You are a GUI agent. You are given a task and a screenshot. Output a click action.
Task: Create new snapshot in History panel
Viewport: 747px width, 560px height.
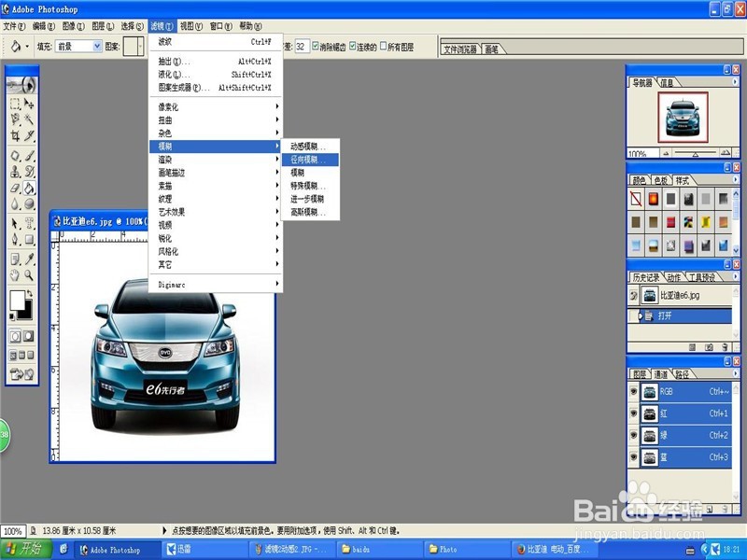click(x=709, y=347)
